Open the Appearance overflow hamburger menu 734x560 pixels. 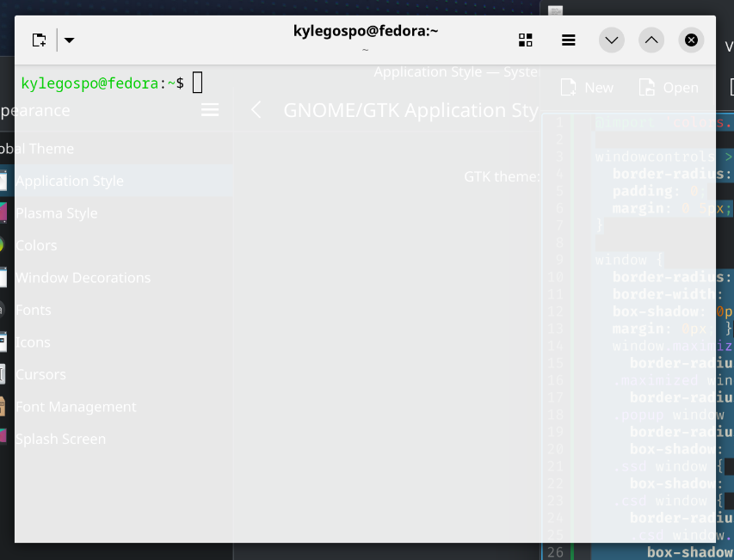pyautogui.click(x=210, y=109)
